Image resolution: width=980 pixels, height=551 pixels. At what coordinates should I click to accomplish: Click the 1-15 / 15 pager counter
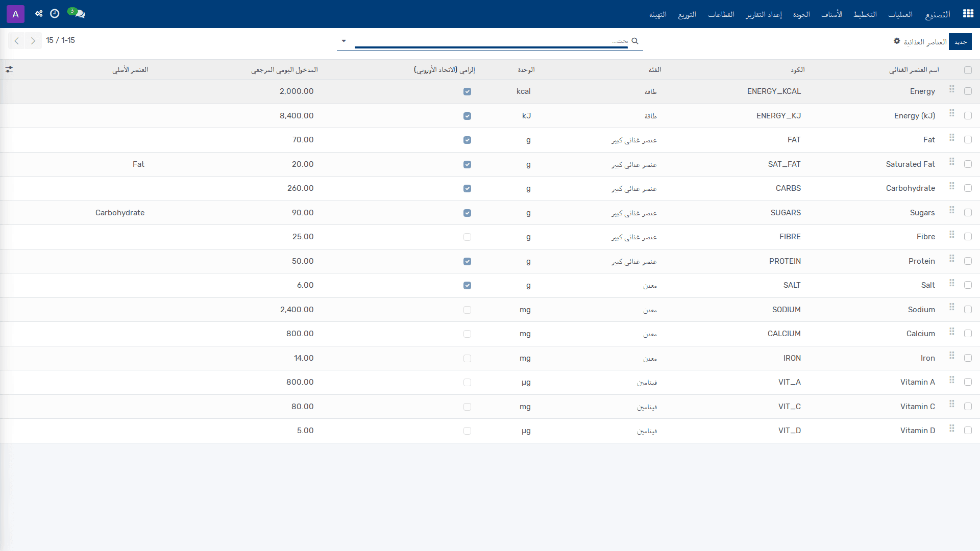[60, 40]
